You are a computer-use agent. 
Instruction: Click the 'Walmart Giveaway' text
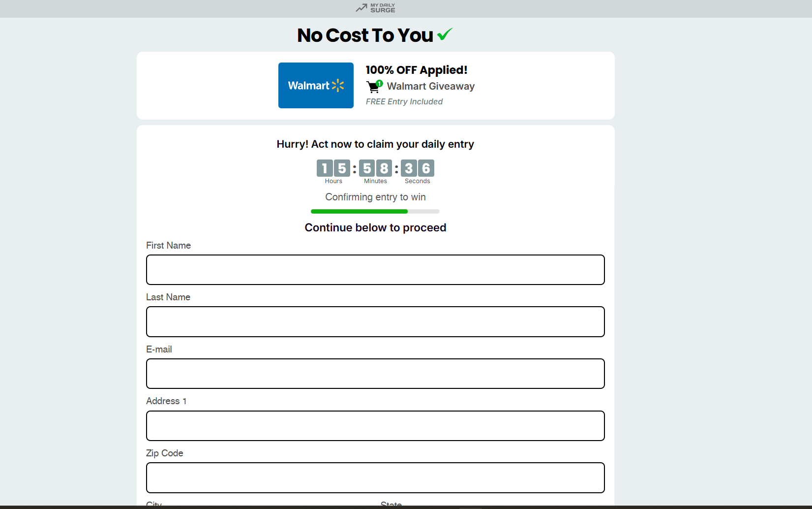[431, 86]
